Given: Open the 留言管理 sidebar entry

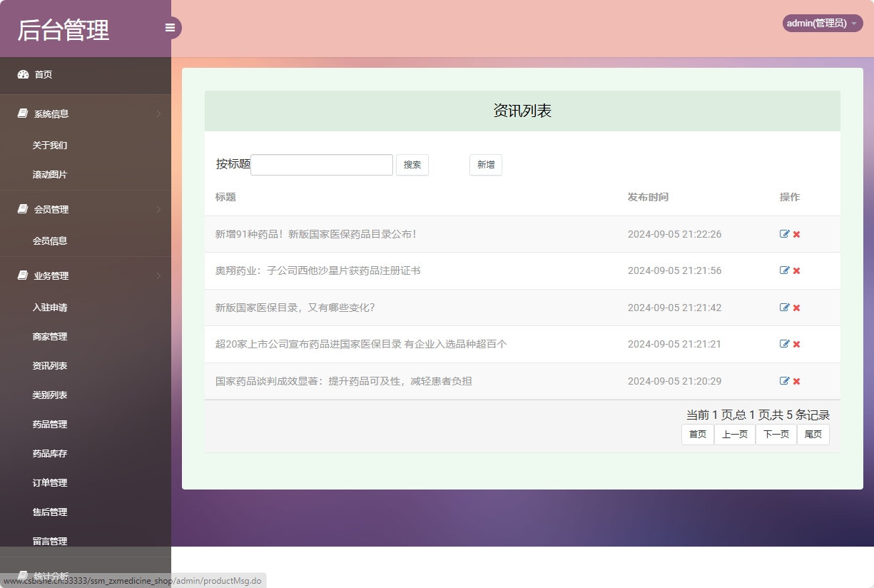Looking at the screenshot, I should (x=49, y=540).
